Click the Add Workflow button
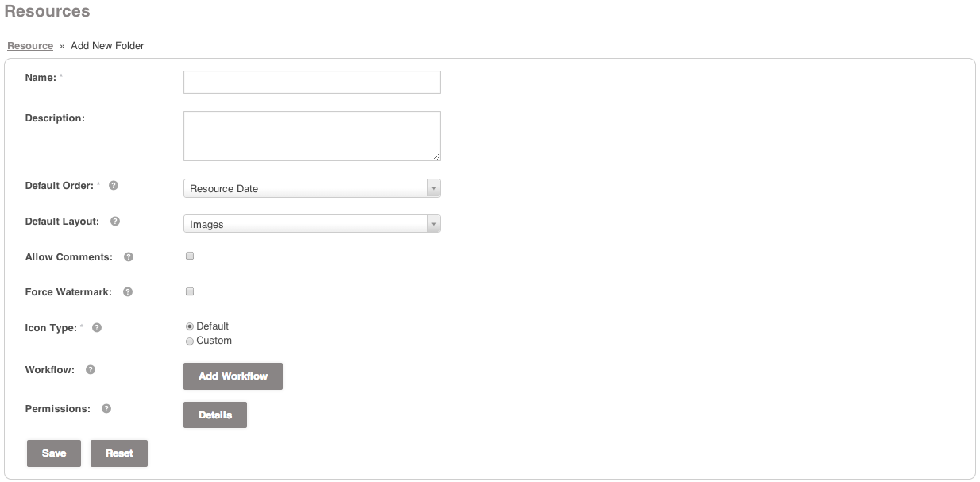 pos(233,376)
